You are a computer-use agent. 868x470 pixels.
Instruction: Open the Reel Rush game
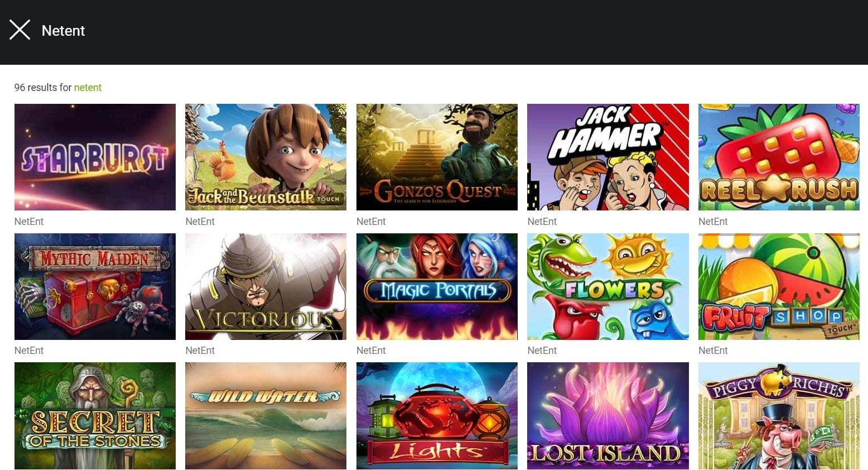tap(779, 157)
